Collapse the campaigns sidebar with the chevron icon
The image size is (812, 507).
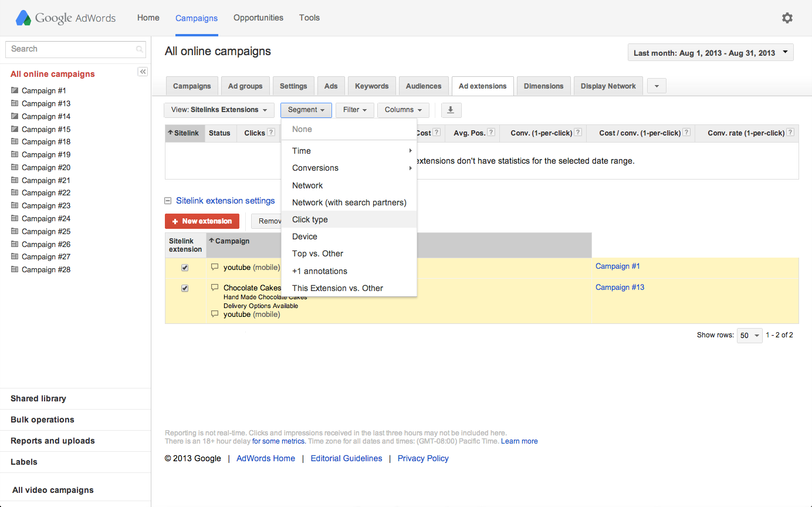(x=143, y=71)
